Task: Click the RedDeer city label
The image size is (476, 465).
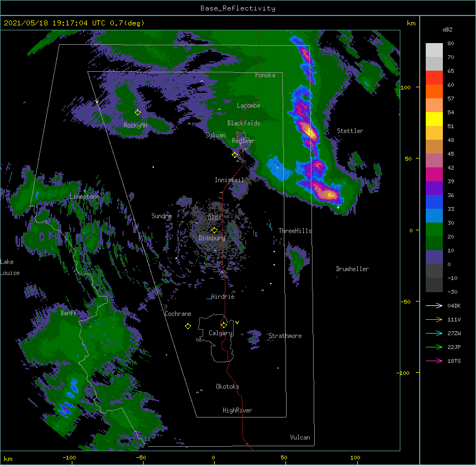Action: (x=244, y=141)
